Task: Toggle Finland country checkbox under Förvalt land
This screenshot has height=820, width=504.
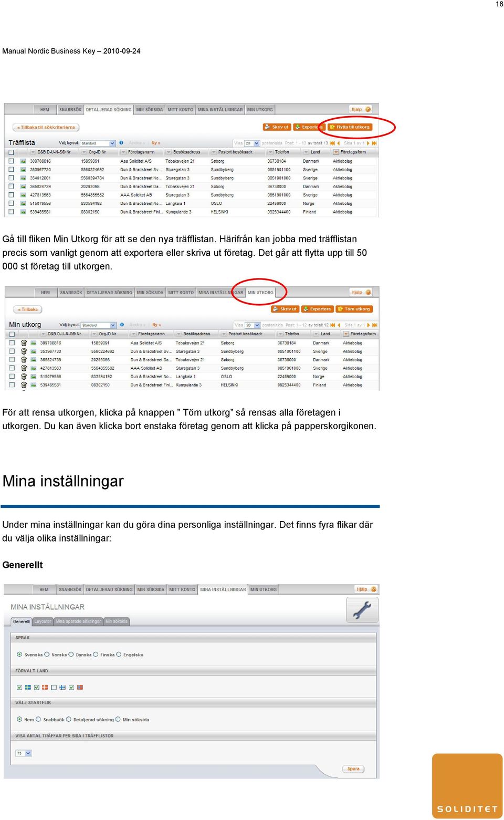Action: [x=54, y=687]
